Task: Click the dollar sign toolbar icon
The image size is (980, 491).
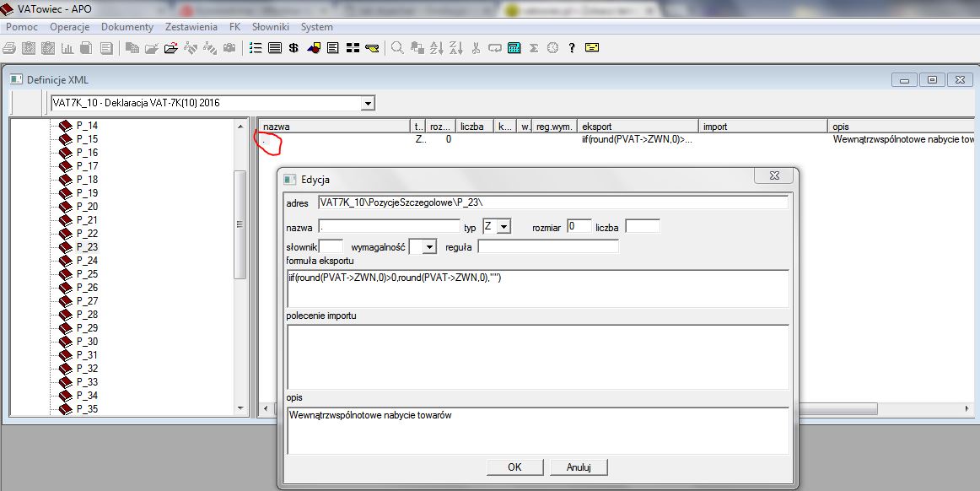Action: click(293, 48)
